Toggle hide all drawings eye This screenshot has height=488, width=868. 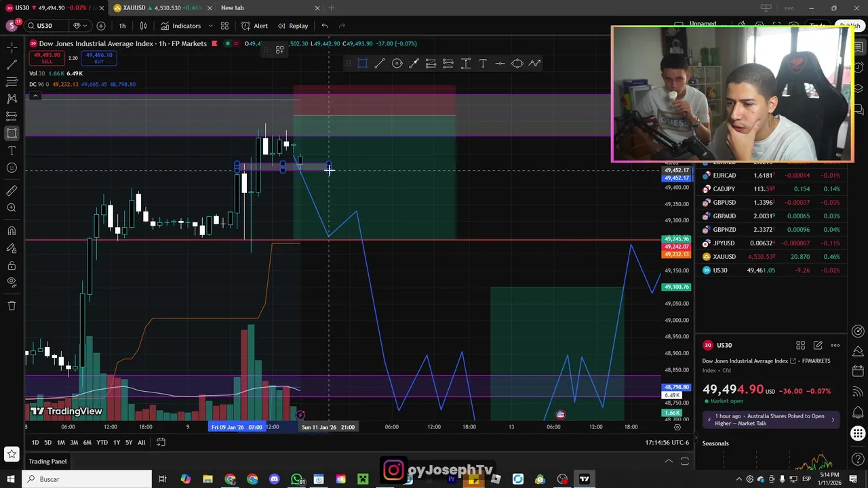(12, 282)
